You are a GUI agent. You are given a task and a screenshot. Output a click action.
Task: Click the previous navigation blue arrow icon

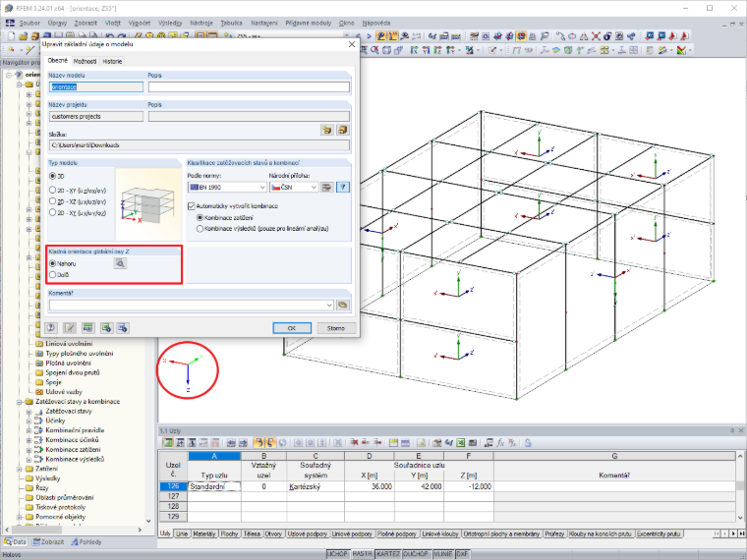coord(358,36)
